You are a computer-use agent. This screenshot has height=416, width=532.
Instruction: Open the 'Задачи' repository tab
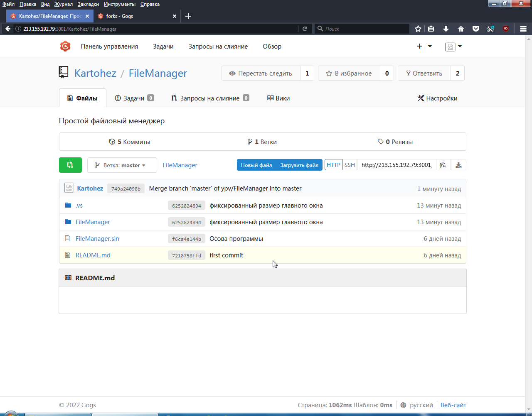pyautogui.click(x=134, y=98)
